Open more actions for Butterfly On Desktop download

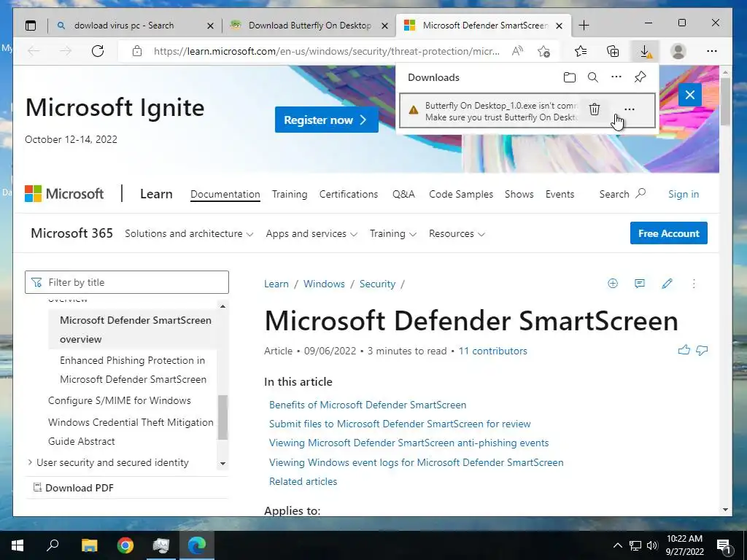[630, 109]
